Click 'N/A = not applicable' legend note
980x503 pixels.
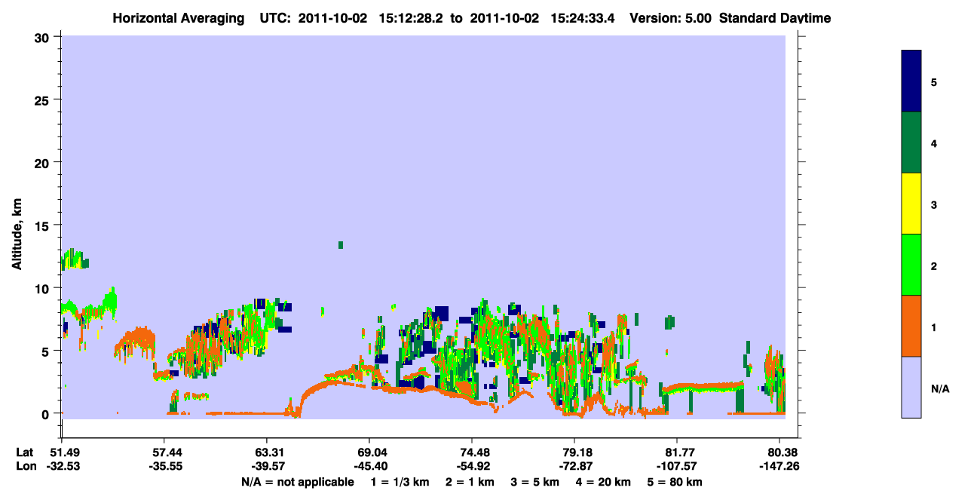(297, 482)
